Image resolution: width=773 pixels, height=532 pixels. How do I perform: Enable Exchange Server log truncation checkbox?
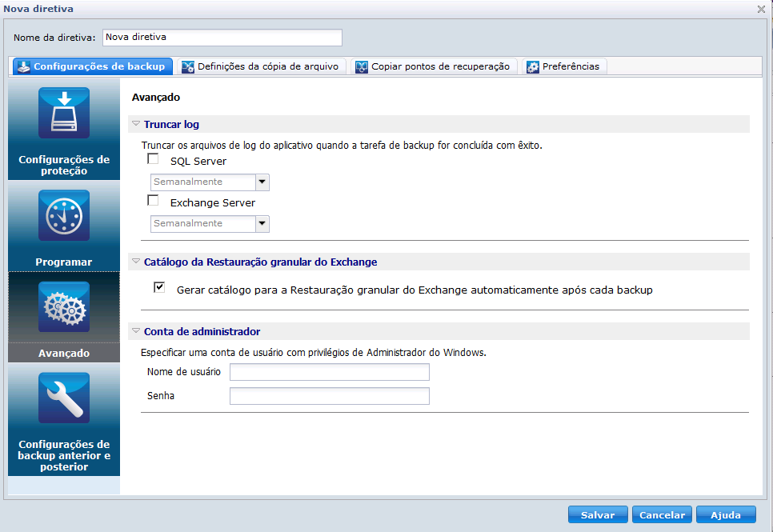pos(154,202)
